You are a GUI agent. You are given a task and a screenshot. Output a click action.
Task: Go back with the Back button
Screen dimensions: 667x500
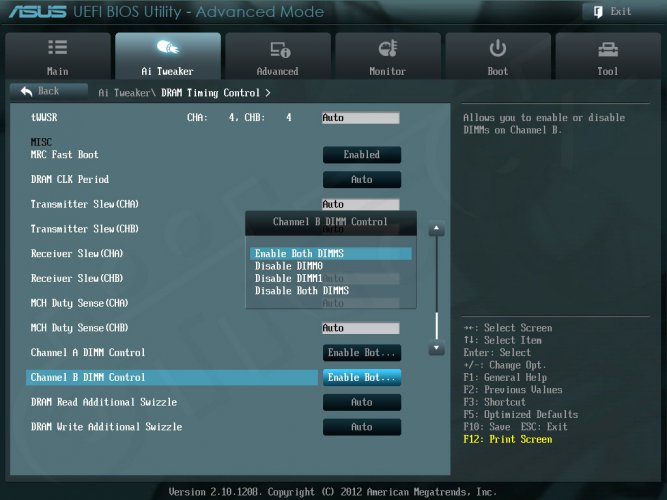click(x=48, y=91)
